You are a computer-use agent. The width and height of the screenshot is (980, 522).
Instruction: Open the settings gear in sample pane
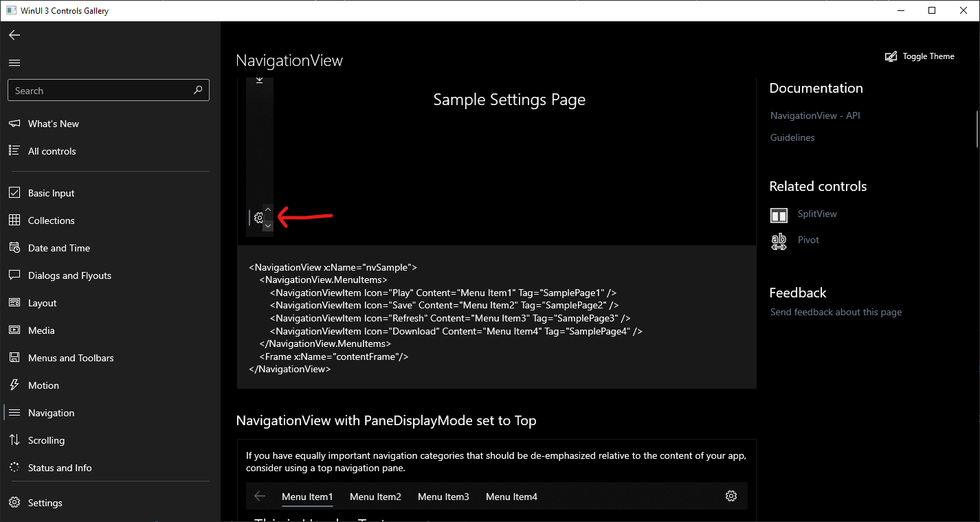tap(258, 217)
